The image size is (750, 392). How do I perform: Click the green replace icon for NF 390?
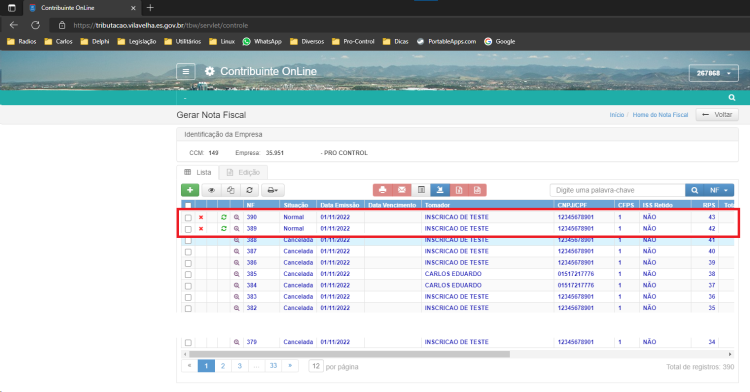tap(223, 217)
